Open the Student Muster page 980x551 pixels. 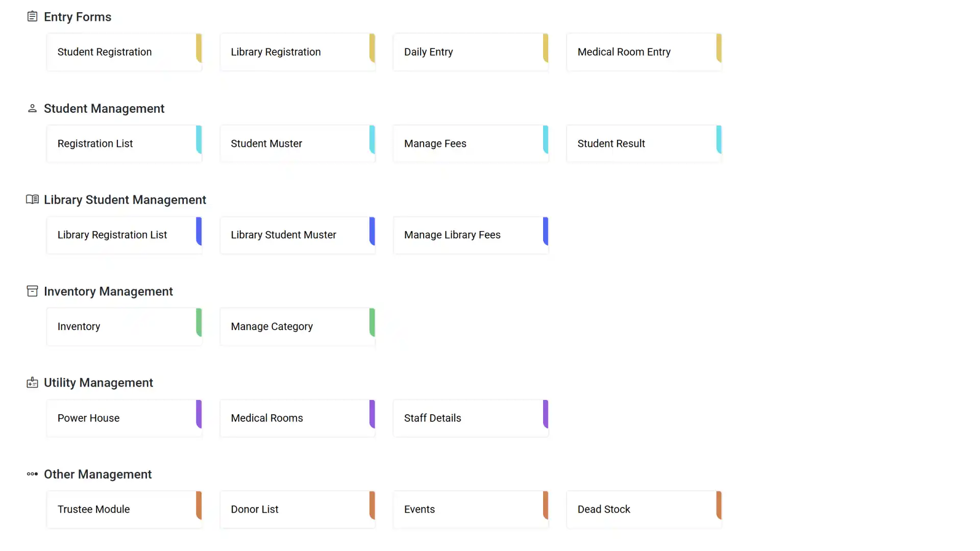click(297, 144)
